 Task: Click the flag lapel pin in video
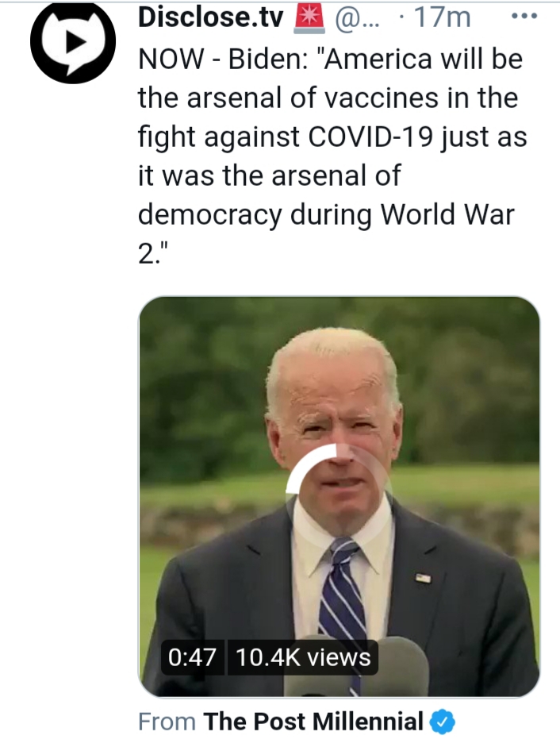(423, 579)
